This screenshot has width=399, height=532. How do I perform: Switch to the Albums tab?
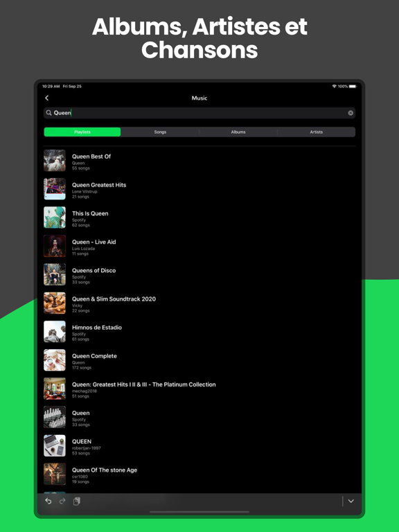click(238, 132)
